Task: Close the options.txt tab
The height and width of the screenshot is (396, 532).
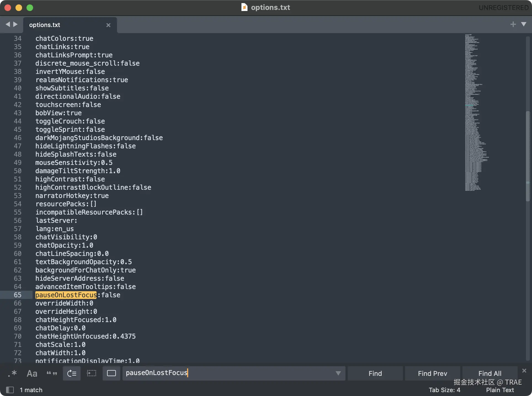Action: tap(108, 25)
